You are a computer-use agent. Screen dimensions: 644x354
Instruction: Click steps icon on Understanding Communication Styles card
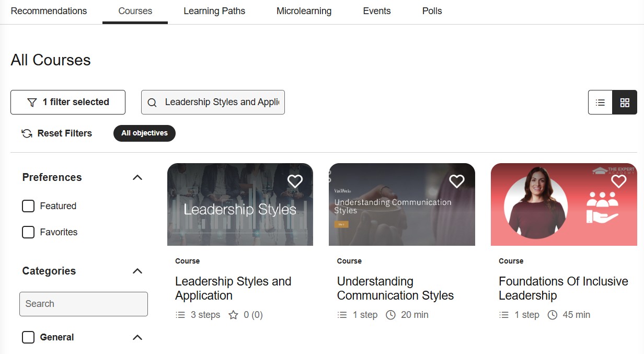click(342, 315)
